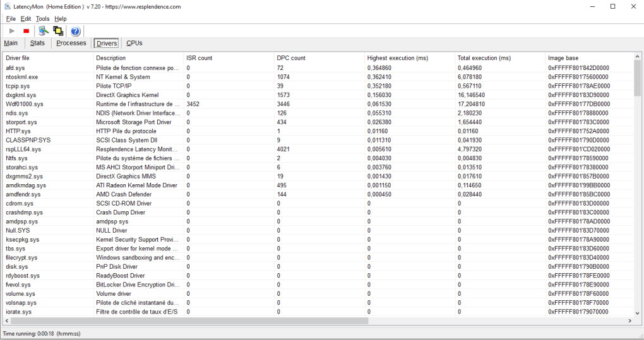Image resolution: width=644 pixels, height=340 pixels.
Task: Select the tcpip.sys driver row
Action: 318,86
